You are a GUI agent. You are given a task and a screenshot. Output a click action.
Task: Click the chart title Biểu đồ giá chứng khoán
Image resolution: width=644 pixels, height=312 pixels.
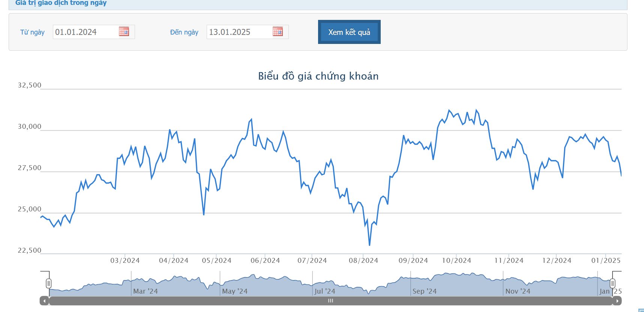(x=318, y=76)
